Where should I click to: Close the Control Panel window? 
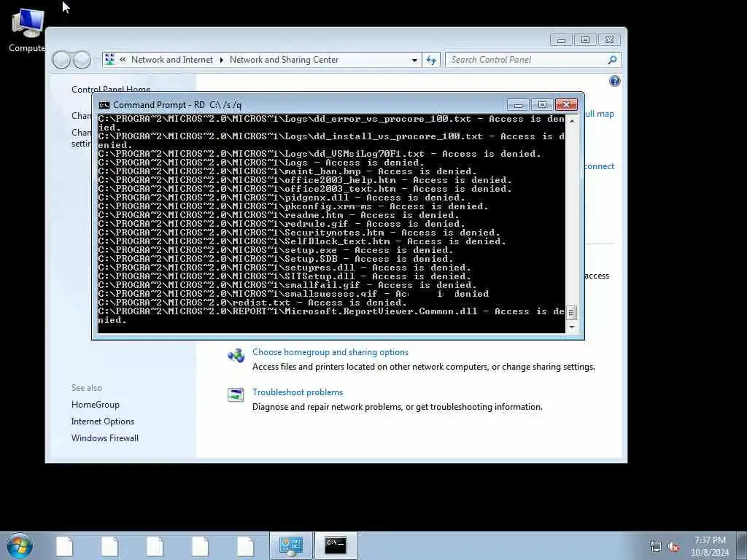609,40
